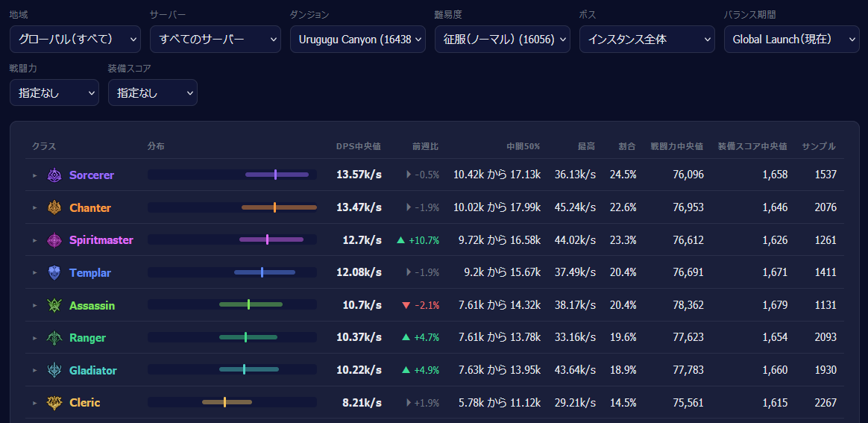Open the 難易度 difficulty dropdown

[x=503, y=40]
